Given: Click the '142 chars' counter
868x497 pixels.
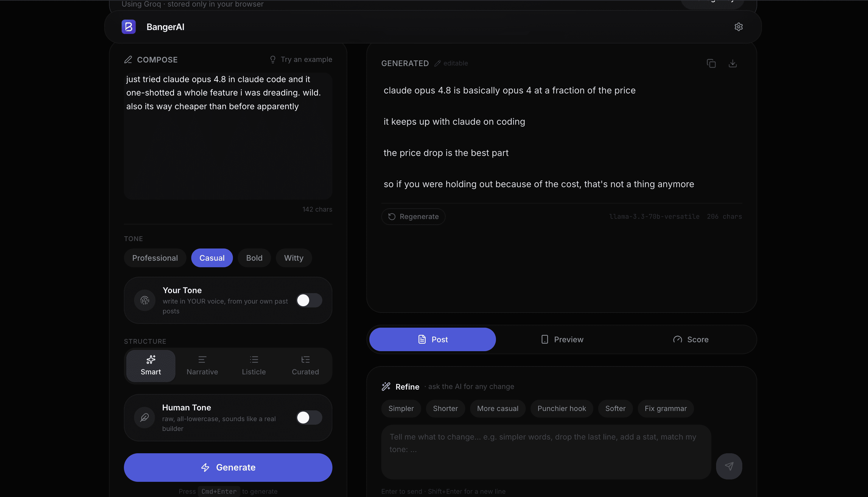Looking at the screenshot, I should 317,209.
